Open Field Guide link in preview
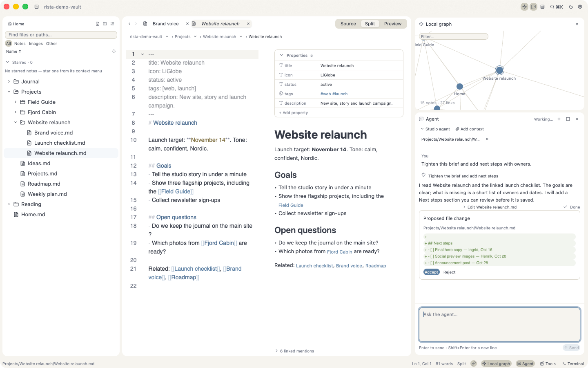 [x=291, y=205]
